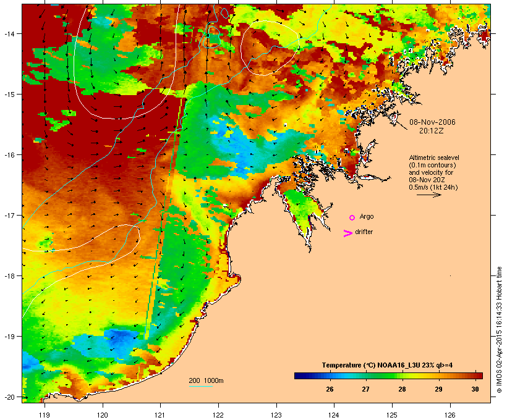507x420 pixels.
Task: Click the 'drifter' legend label
Action: (x=364, y=232)
